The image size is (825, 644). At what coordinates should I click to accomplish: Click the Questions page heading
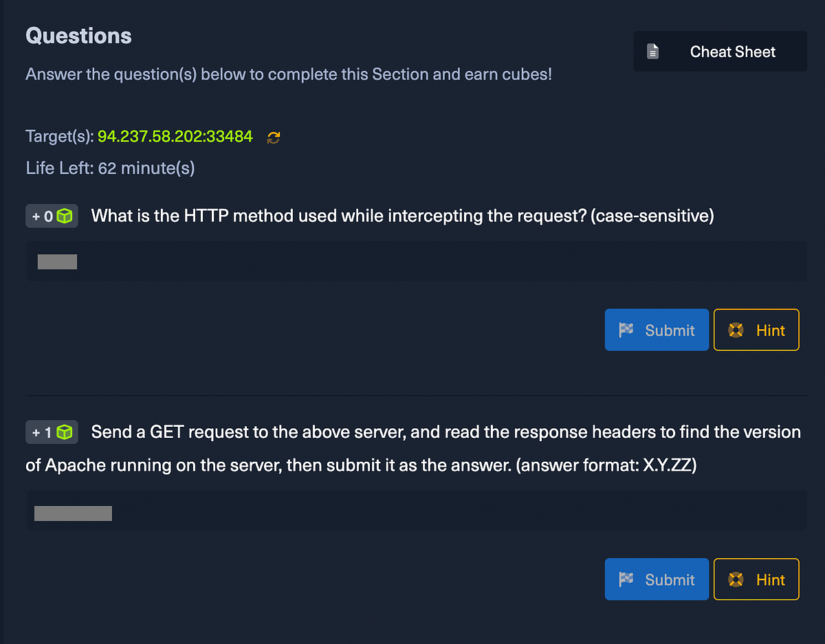78,35
